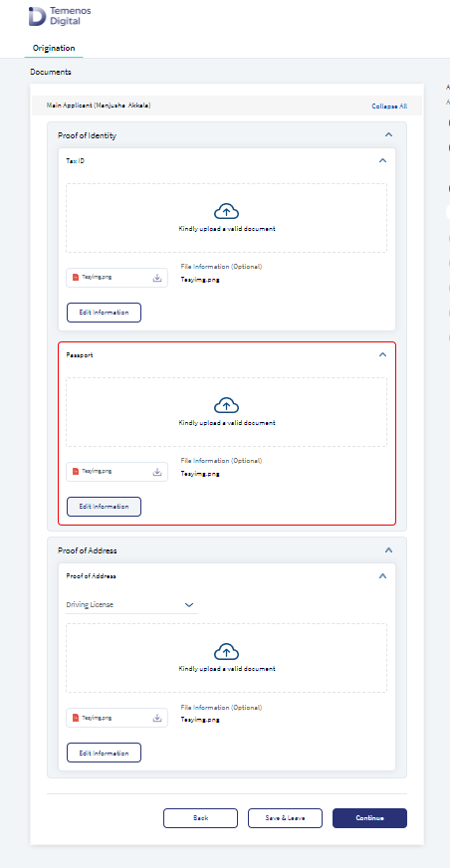The height and width of the screenshot is (868, 450).
Task: Download Proof of Address Tesyimg.png file
Action: [x=157, y=718]
